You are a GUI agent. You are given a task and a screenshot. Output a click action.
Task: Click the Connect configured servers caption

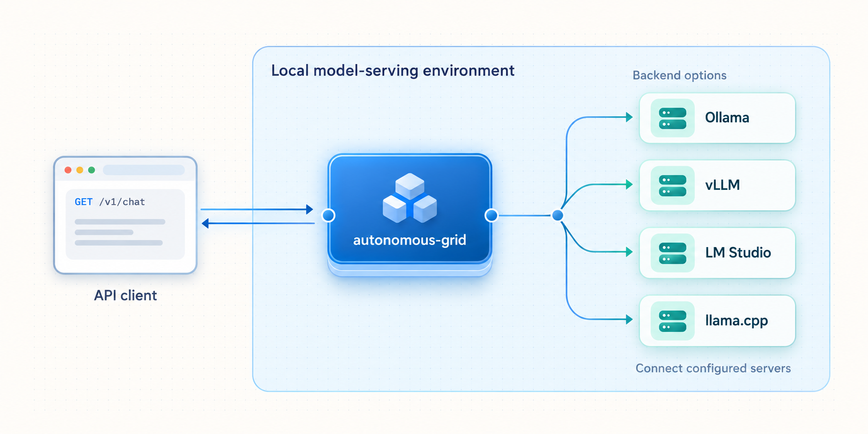713,368
